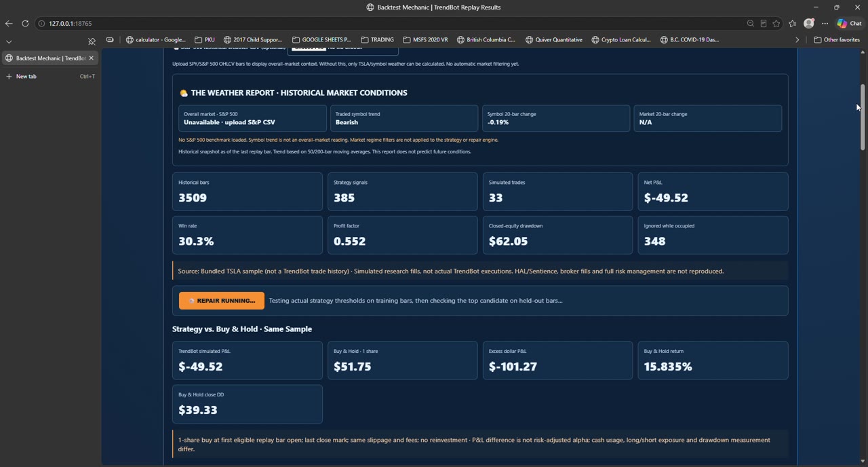Open the GOOGLE SHEETS favorites folder
Screen dimensions: 868x467
[322, 39]
